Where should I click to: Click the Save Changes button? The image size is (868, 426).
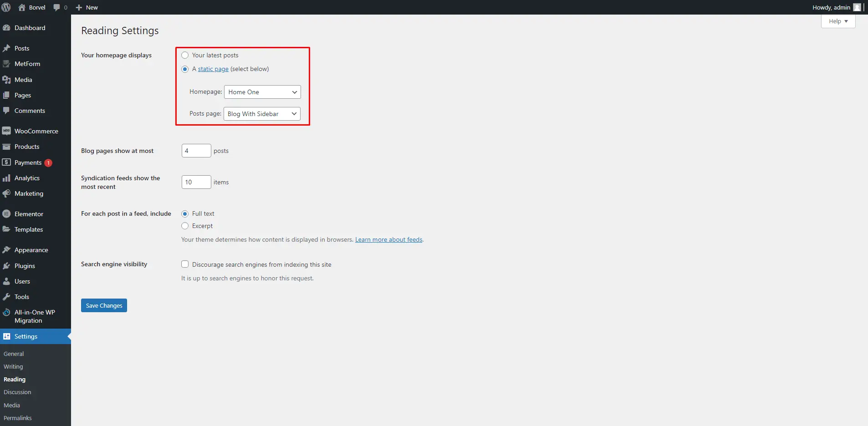click(x=104, y=305)
